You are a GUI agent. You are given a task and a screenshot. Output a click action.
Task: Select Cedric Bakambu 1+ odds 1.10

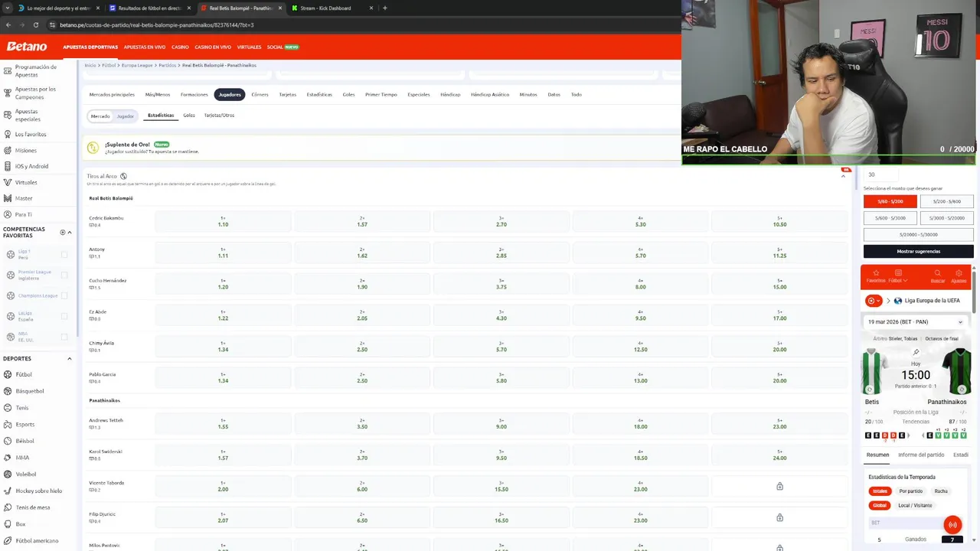[x=223, y=221]
